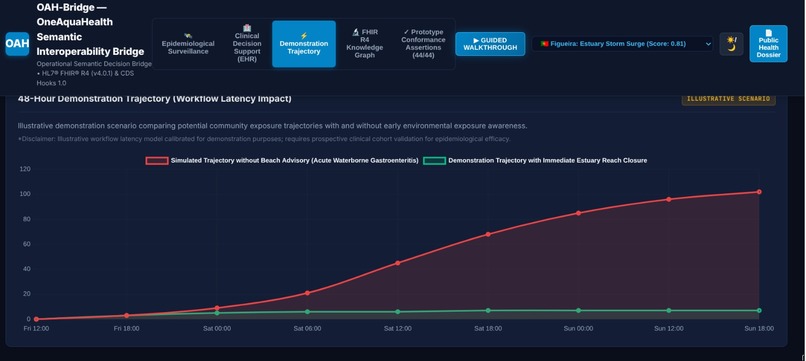The height and width of the screenshot is (361, 806).
Task: Click the OAH-Bridge OneAquaHealth title text
Action: [90, 30]
